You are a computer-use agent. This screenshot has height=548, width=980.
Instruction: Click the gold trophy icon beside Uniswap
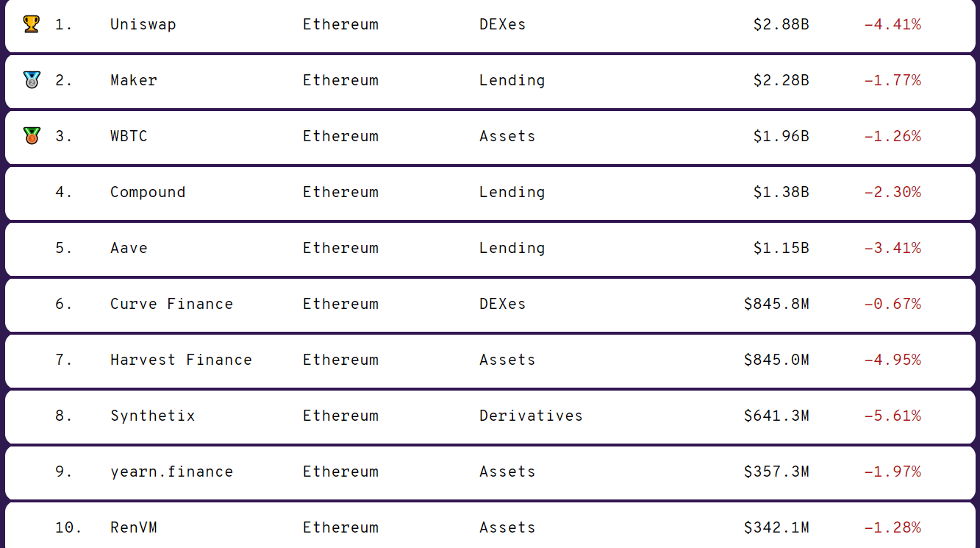click(x=31, y=24)
